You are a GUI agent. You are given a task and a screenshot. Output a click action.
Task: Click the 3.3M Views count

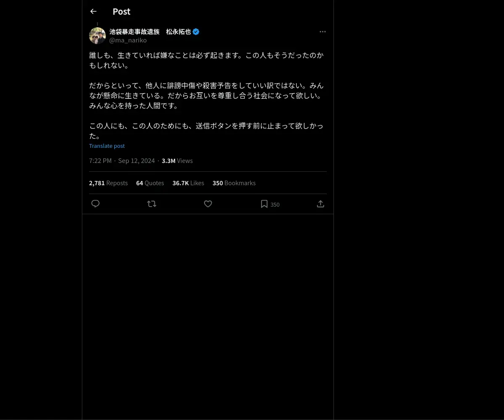[177, 161]
